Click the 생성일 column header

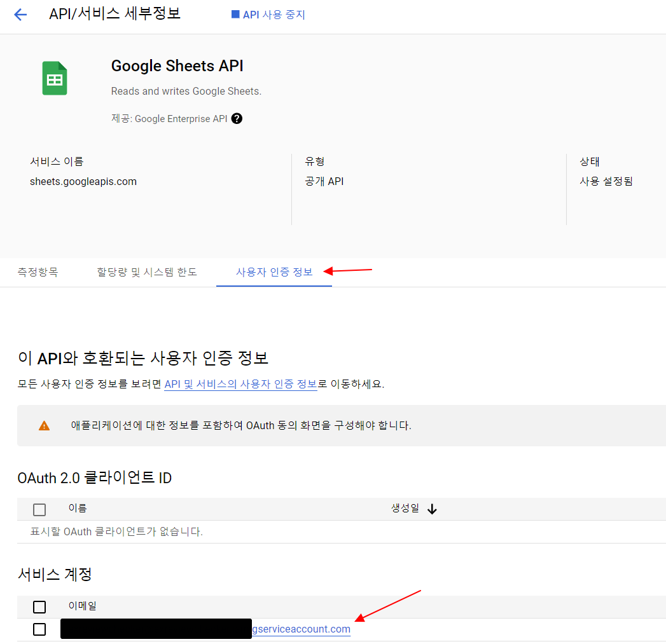coord(405,508)
